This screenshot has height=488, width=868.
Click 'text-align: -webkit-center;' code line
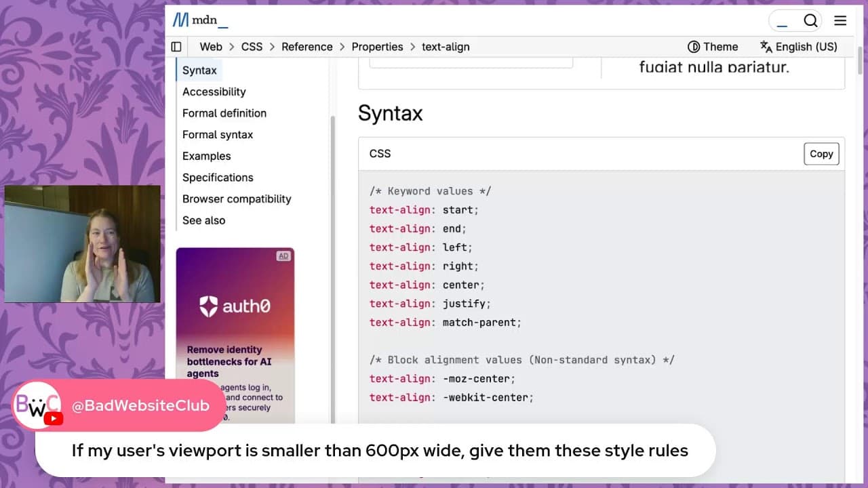[452, 398]
